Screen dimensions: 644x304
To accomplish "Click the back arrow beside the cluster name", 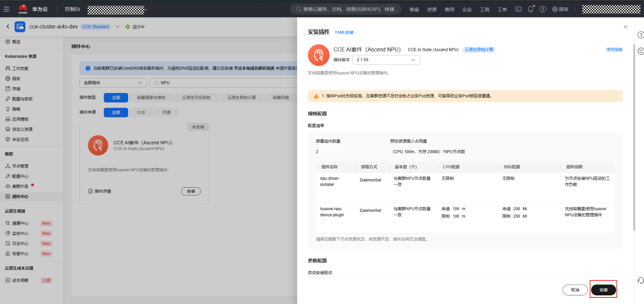I will click(8, 27).
